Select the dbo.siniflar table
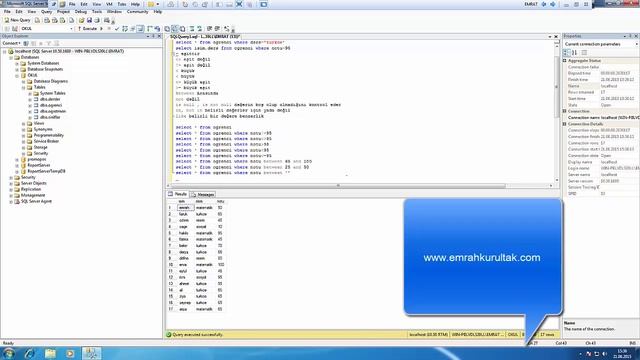640x360 pixels. click(50, 117)
